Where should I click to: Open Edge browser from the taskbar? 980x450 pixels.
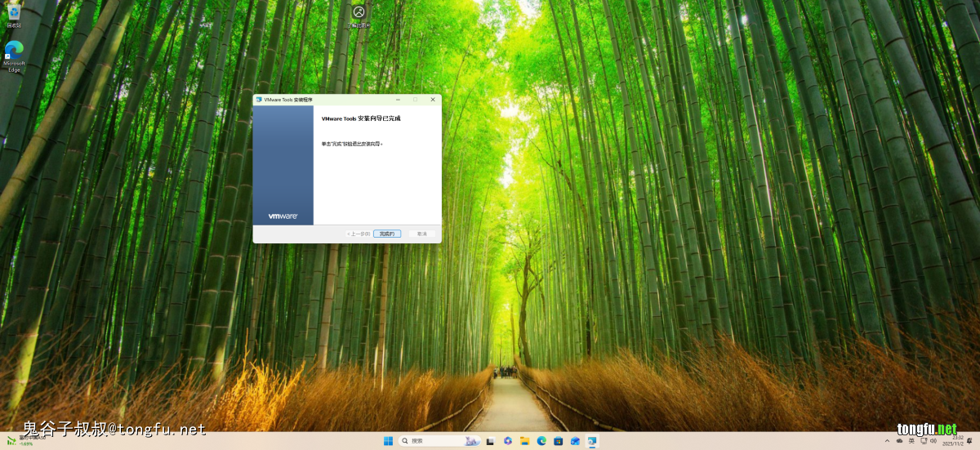point(541,441)
